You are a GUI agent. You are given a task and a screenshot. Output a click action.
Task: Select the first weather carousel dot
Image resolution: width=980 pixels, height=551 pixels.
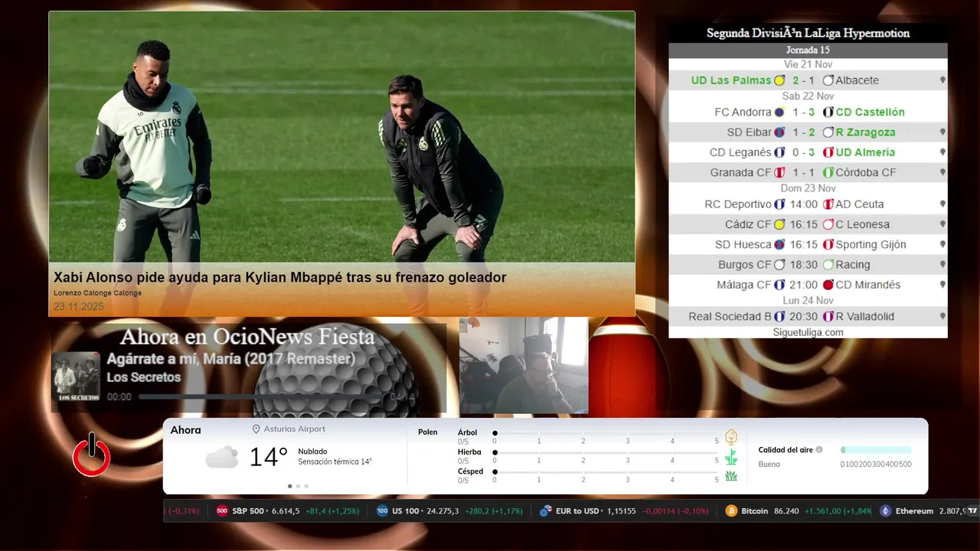pos(289,486)
